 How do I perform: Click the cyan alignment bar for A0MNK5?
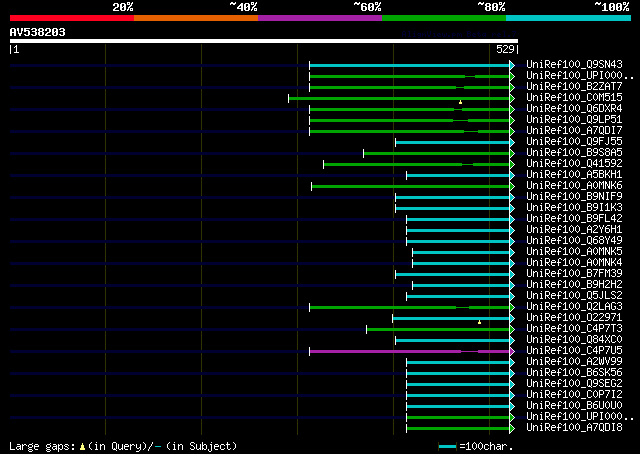click(x=461, y=252)
